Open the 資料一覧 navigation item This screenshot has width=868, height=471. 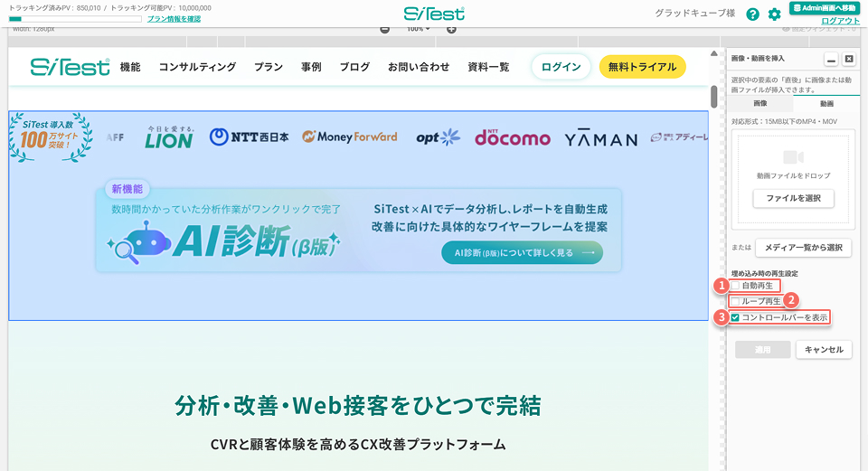click(x=488, y=67)
